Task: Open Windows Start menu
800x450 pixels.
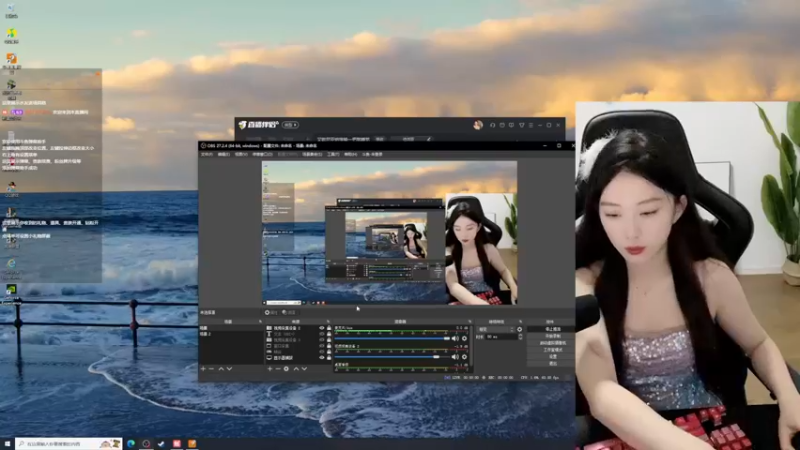Action: pos(7,444)
